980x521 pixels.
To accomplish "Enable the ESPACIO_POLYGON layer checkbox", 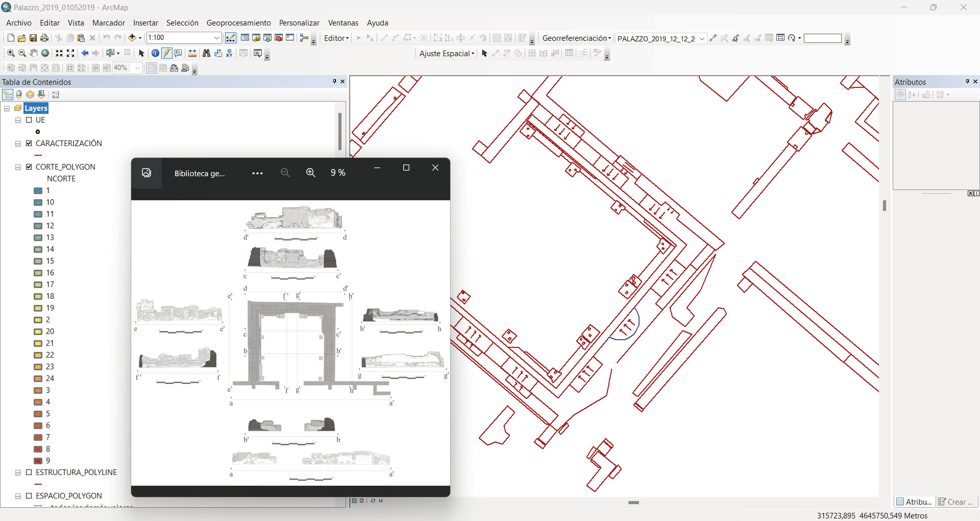I will coord(29,496).
